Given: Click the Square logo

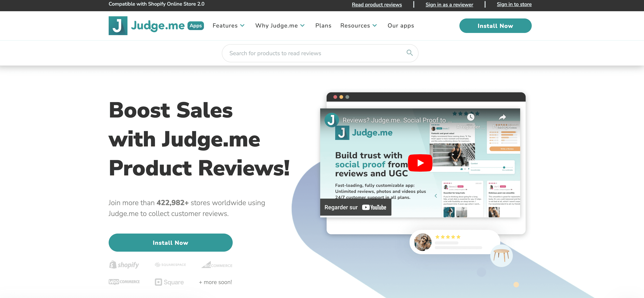Looking at the screenshot, I should [169, 282].
